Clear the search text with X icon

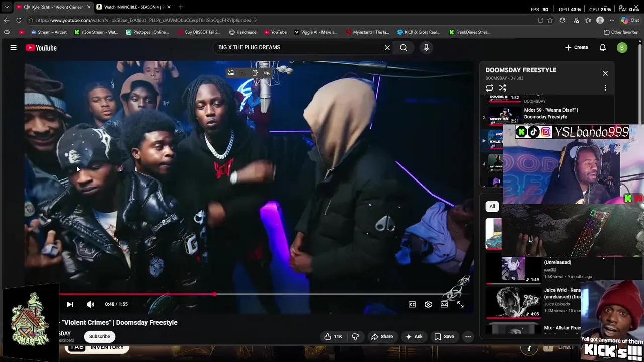pyautogui.click(x=387, y=47)
